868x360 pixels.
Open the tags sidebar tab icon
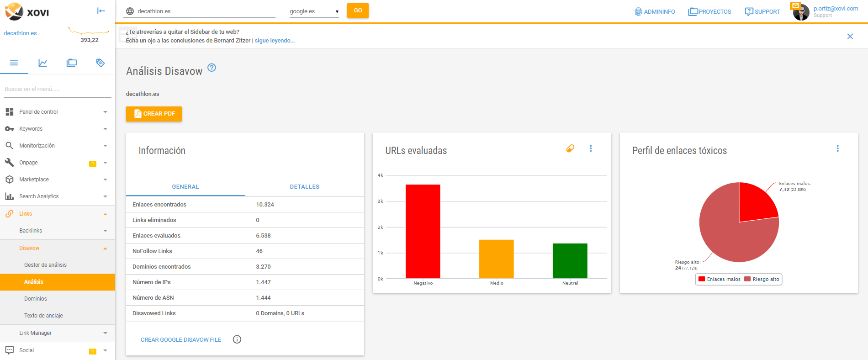point(101,63)
